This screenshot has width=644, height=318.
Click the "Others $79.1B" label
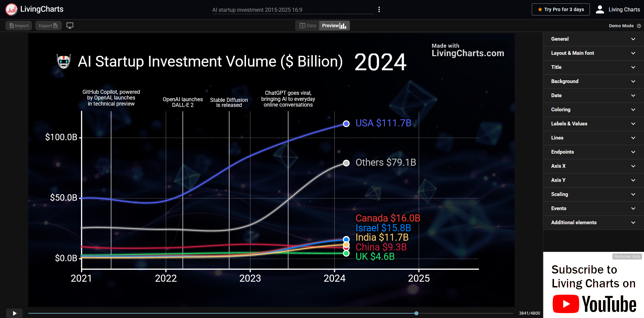[x=386, y=162]
